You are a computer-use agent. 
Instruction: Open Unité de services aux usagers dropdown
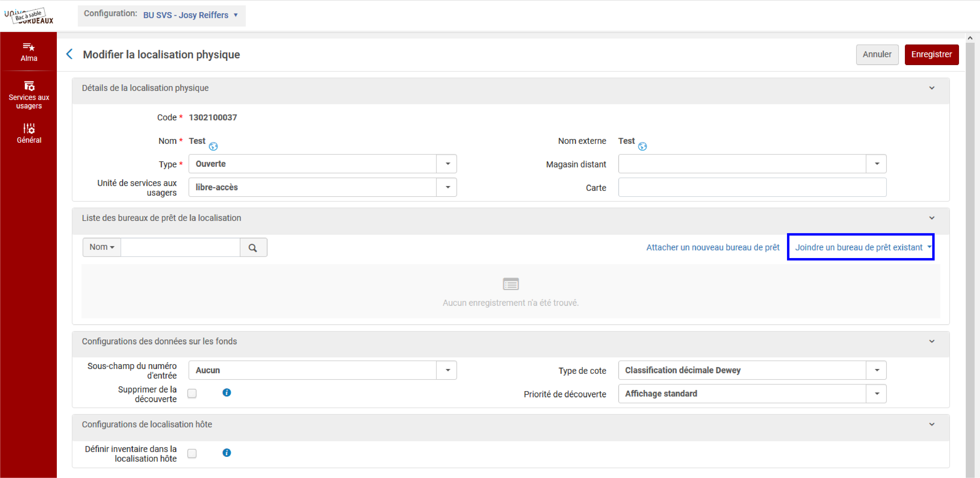pos(323,187)
